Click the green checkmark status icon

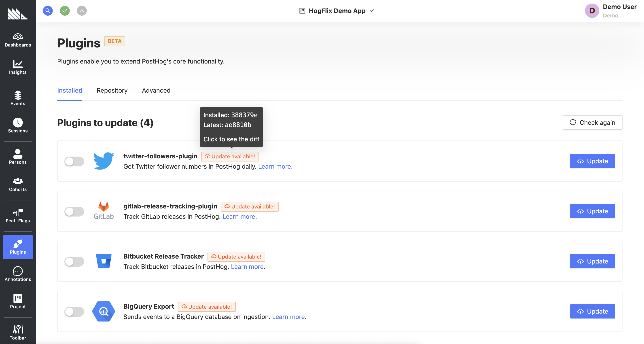coord(65,11)
